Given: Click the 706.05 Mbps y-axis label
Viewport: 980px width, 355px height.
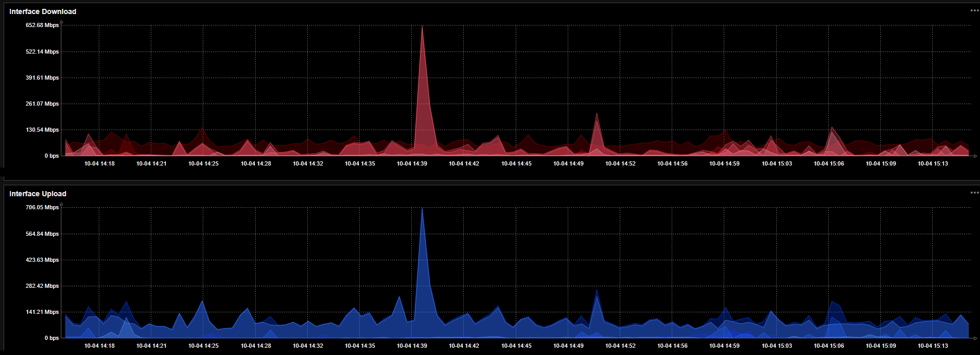Looking at the screenshot, I should point(42,207).
